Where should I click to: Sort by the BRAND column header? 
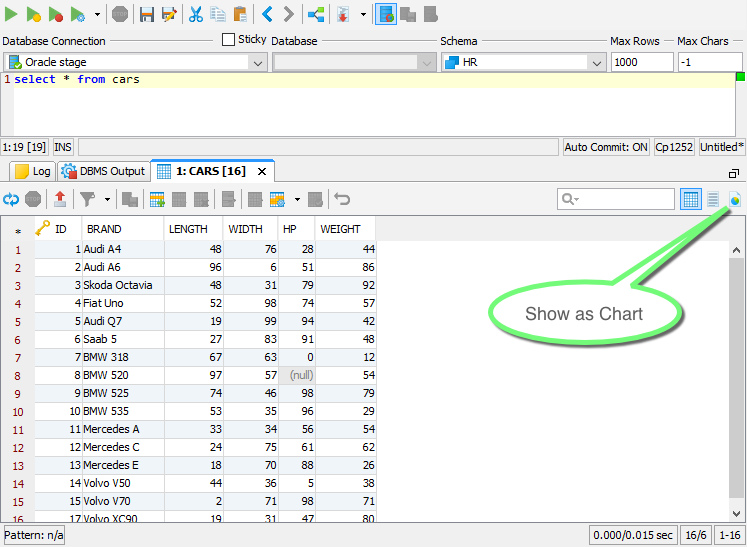coord(104,229)
